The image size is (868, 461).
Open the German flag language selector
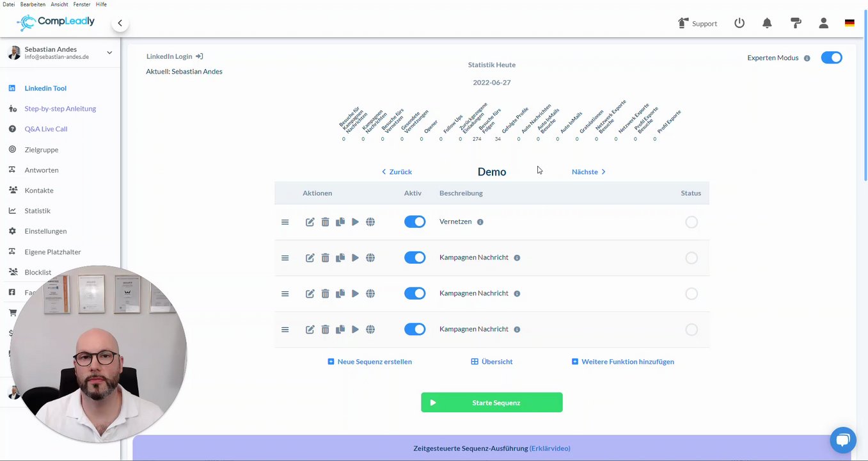pyautogui.click(x=849, y=23)
